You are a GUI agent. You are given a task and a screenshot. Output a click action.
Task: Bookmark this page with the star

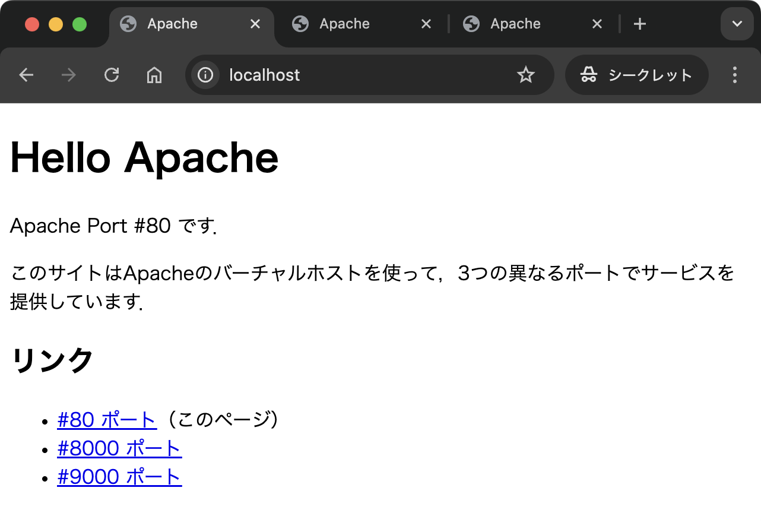[x=525, y=75]
